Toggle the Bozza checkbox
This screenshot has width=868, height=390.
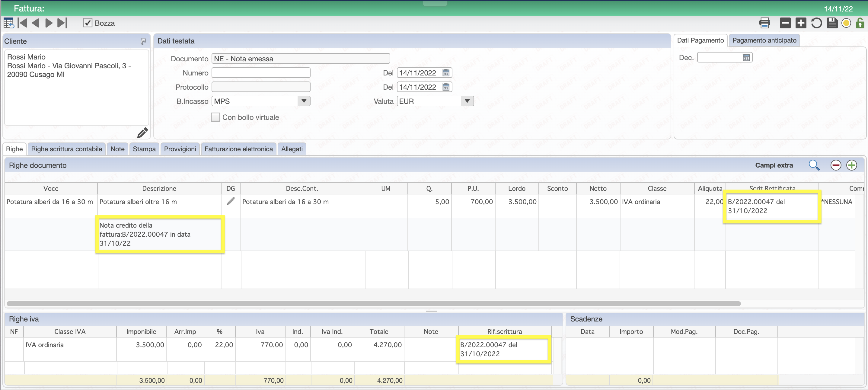click(88, 23)
